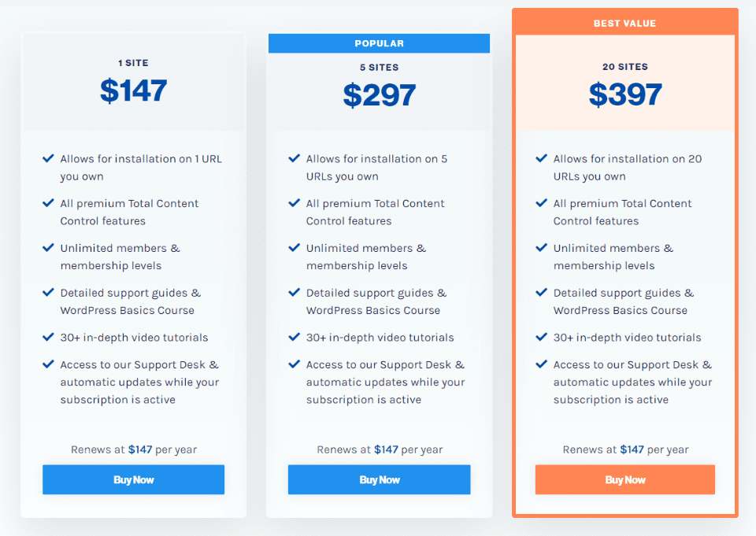The height and width of the screenshot is (536, 756).
Task: Select the checkmark beside "Unlimited members & membership levels" in 5 Sites column
Action: (294, 248)
